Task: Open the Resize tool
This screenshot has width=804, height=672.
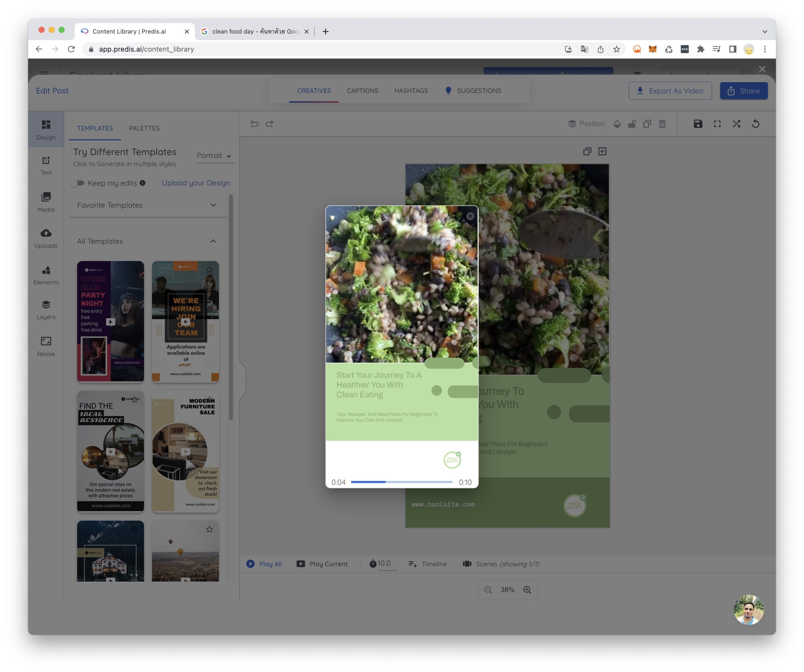Action: [x=46, y=346]
